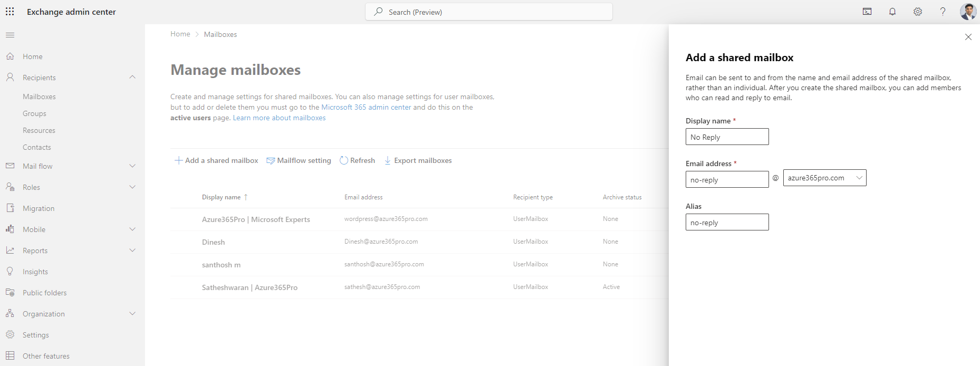Click the Mailflow setting button
Screen dimensions: 980x366
point(299,160)
